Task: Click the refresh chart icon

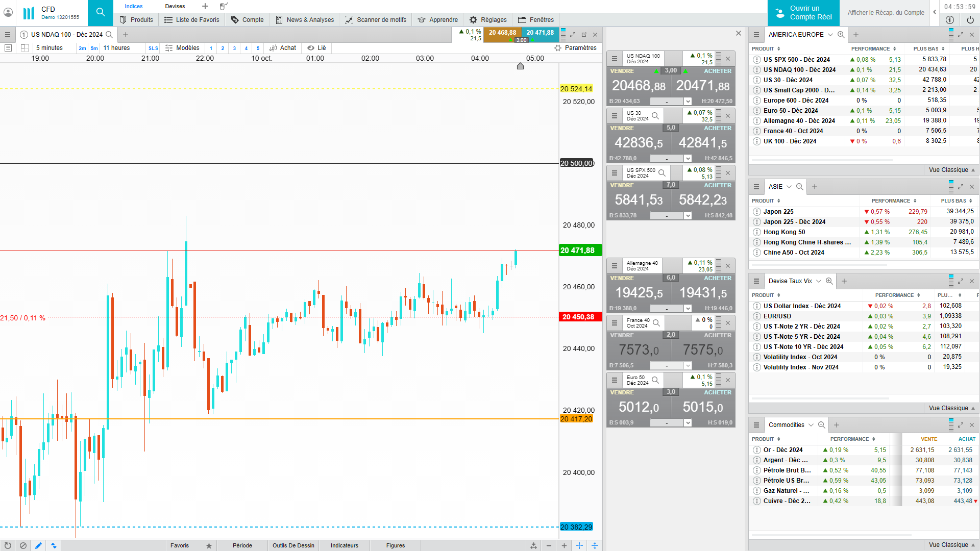Action: (8, 545)
